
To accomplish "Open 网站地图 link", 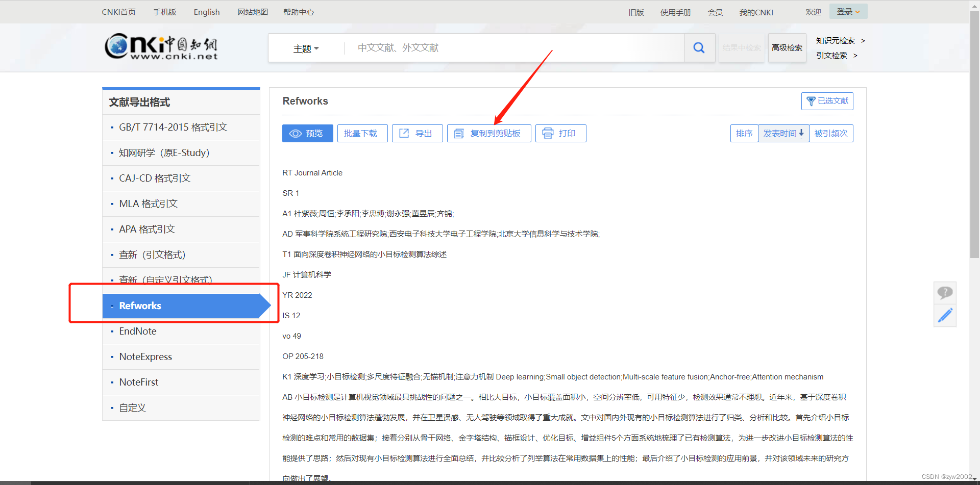I will tap(253, 12).
